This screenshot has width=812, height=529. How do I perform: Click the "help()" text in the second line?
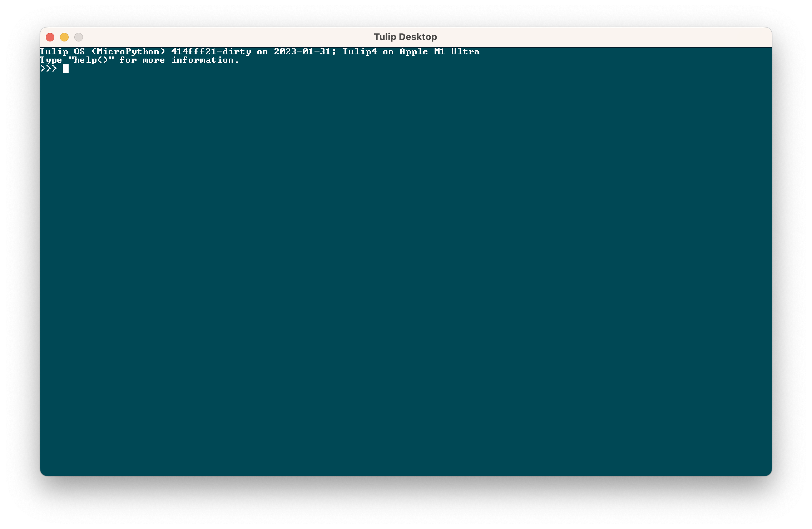pyautogui.click(x=91, y=60)
